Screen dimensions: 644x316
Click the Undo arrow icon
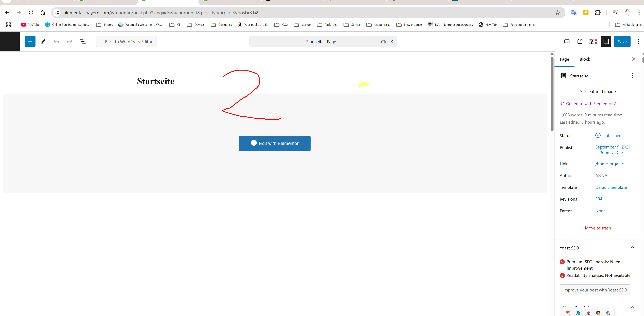tap(56, 41)
